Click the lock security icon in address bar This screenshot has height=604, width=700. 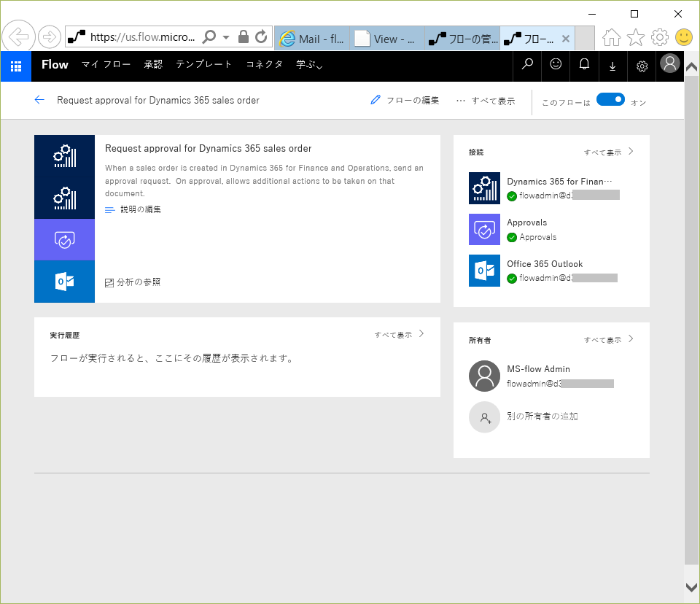244,36
